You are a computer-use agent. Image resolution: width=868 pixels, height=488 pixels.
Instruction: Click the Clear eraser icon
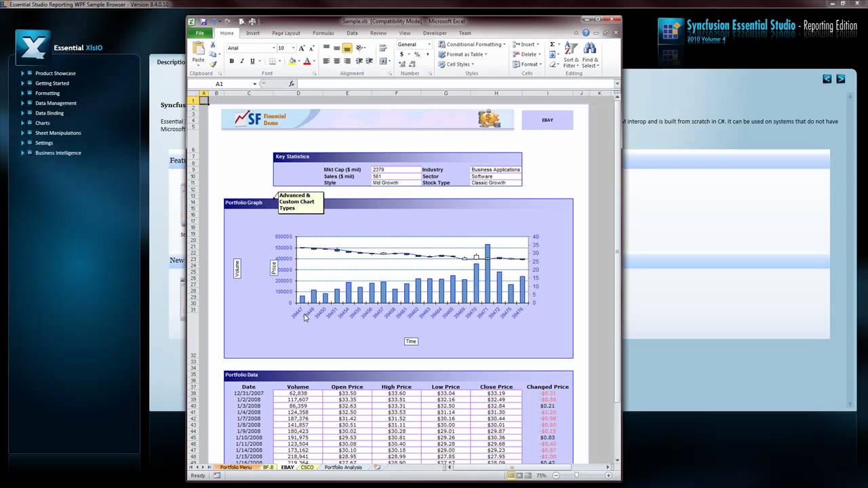pyautogui.click(x=552, y=64)
